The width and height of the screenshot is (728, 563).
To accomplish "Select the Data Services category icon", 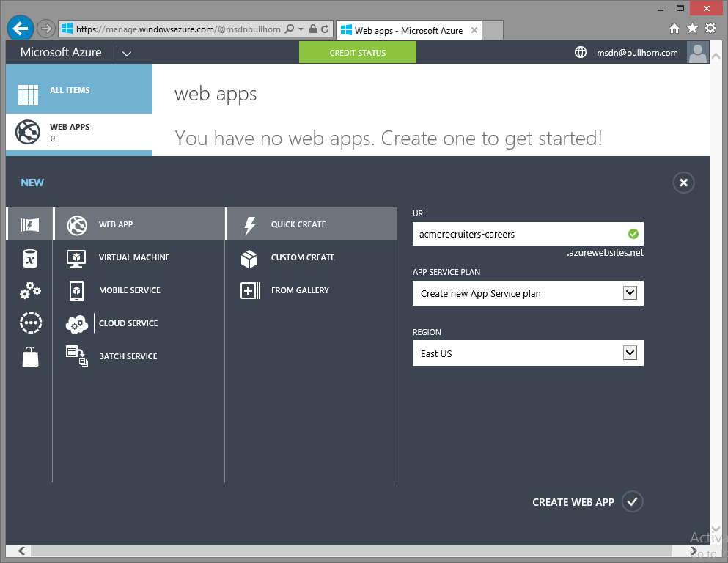I will (30, 259).
